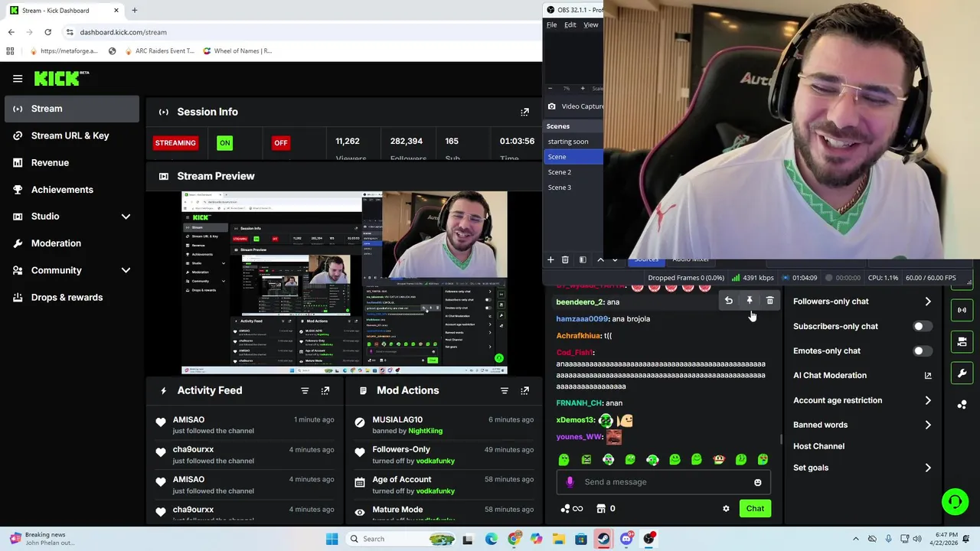
Task: Open the Kick hamburger menu
Action: [x=18, y=78]
